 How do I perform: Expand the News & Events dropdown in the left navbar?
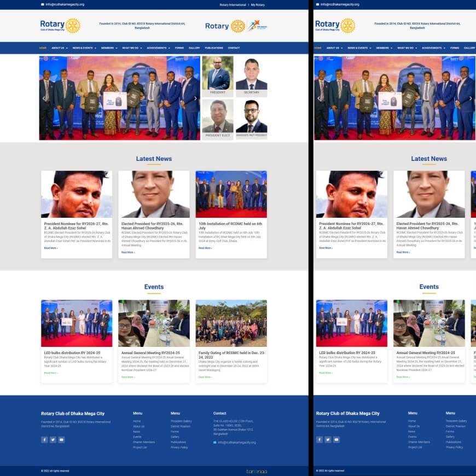84,48
